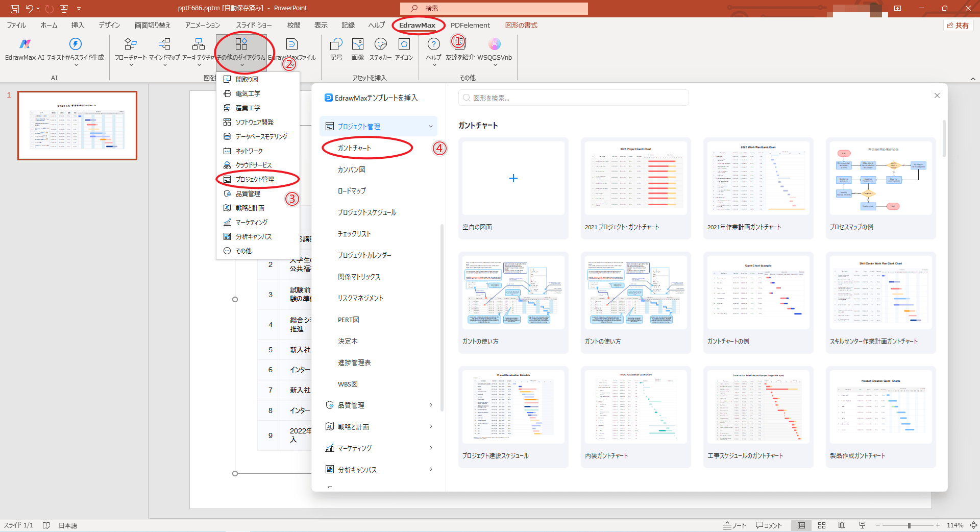This screenshot has width=980, height=532.
Task: Select 分析キャンバス from dropdown menu
Action: pos(258,236)
